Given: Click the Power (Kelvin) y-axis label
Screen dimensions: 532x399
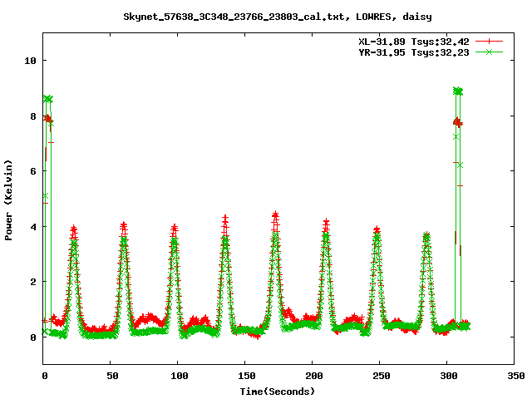Looking at the screenshot, I should pyautogui.click(x=9, y=199).
